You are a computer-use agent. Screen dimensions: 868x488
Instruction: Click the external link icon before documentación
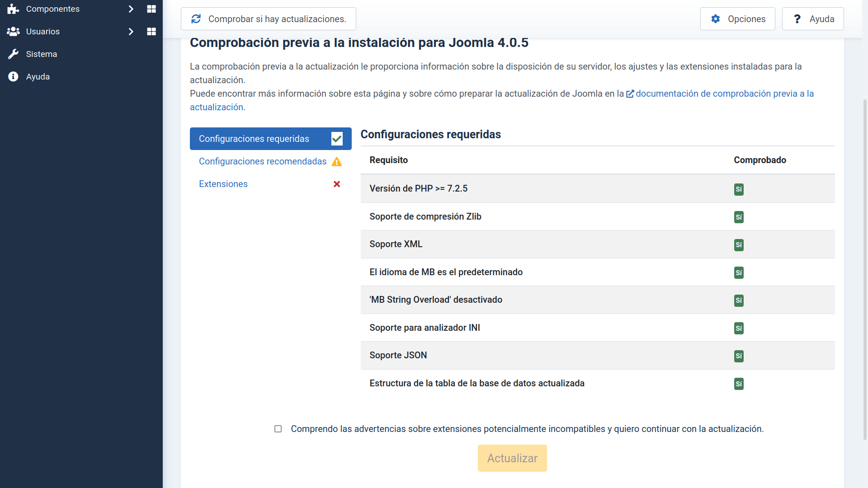click(630, 94)
